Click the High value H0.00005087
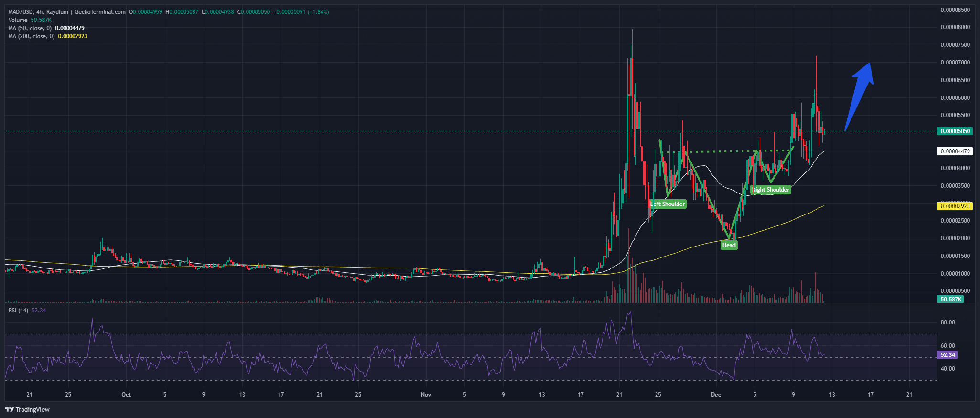 182,12
